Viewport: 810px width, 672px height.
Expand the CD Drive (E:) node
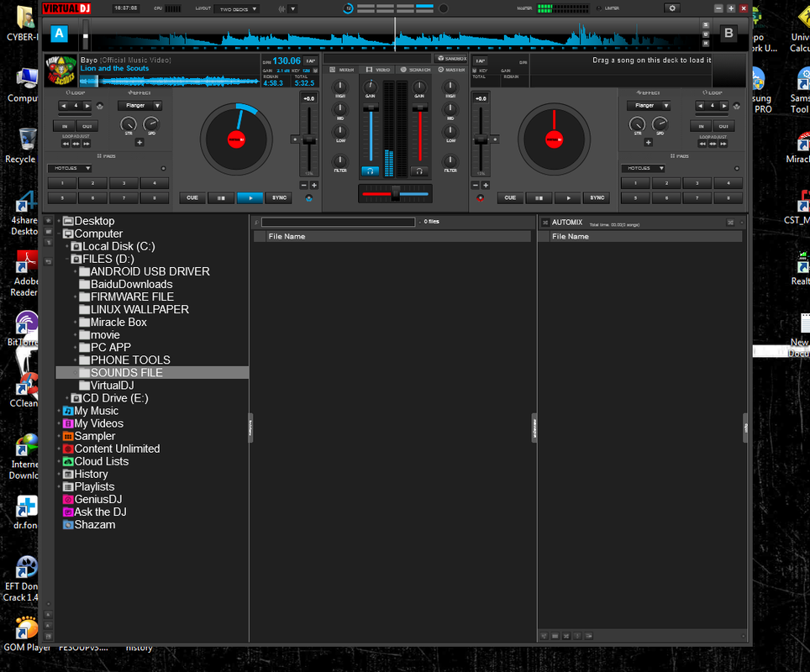click(x=67, y=398)
